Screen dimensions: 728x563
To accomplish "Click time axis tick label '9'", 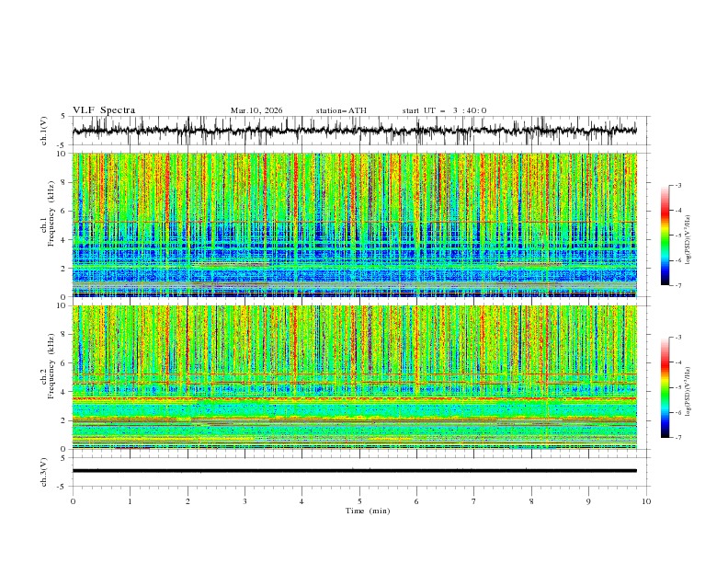I will click(x=588, y=501).
